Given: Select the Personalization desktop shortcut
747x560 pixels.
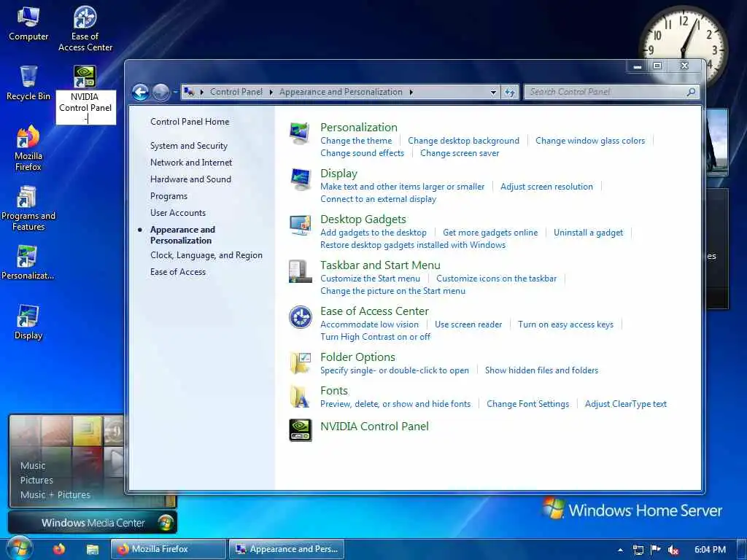Looking at the screenshot, I should pos(28,262).
